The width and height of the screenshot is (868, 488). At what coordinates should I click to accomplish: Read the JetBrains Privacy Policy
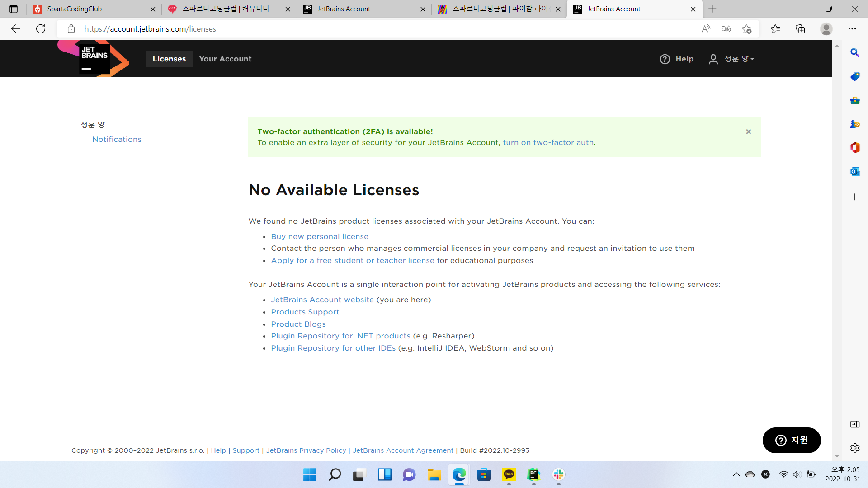click(306, 450)
